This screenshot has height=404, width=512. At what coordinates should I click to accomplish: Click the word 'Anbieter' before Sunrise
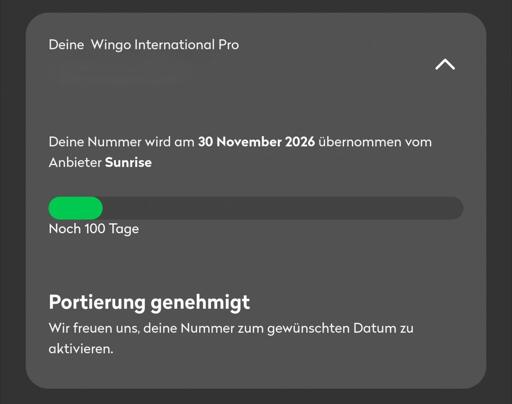(75, 163)
